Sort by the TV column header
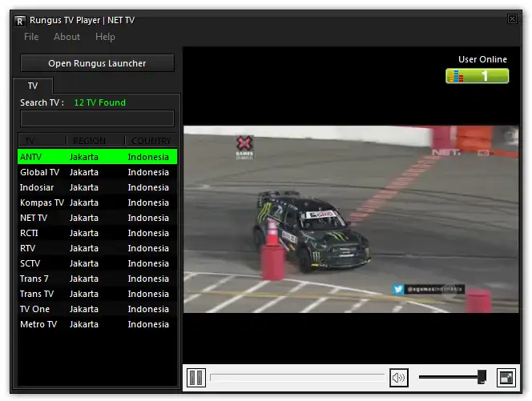Viewport: 532px width, 401px height. (x=42, y=140)
